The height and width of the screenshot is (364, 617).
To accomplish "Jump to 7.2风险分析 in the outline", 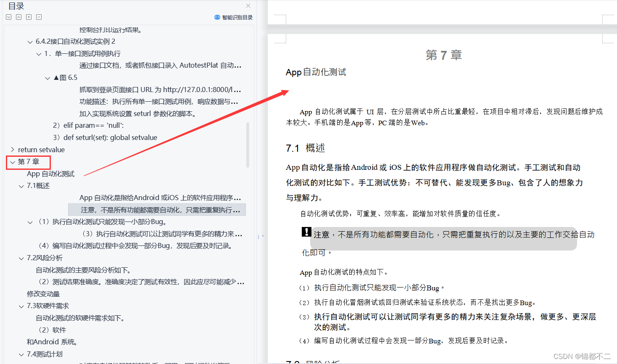I will 45,258.
